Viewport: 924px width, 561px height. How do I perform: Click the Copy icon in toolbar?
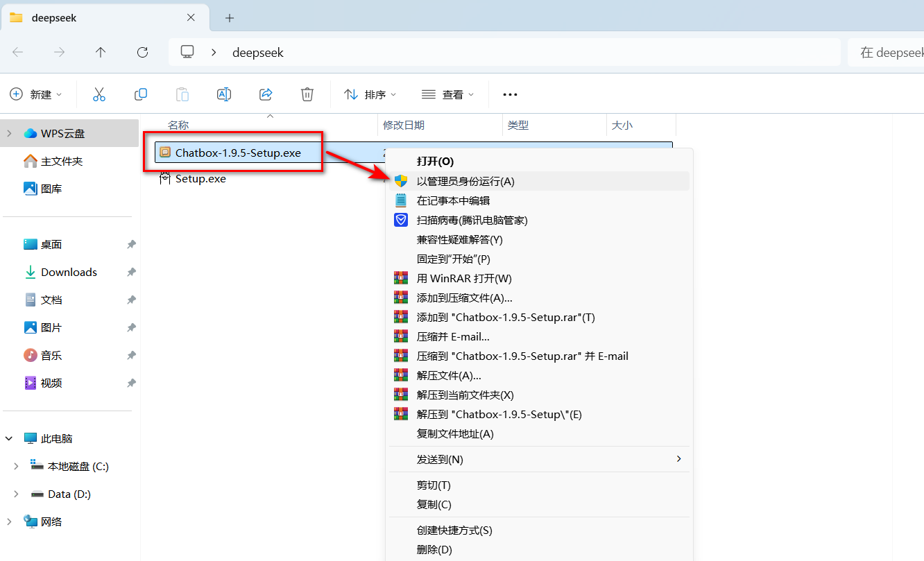click(141, 94)
